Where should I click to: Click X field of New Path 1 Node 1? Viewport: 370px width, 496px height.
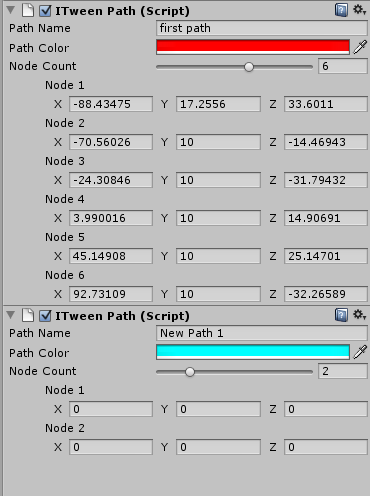pos(111,409)
